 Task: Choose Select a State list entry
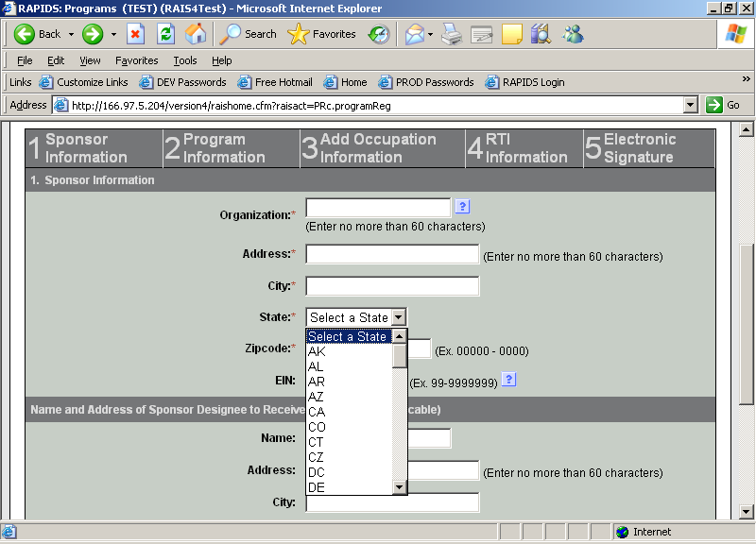point(350,336)
